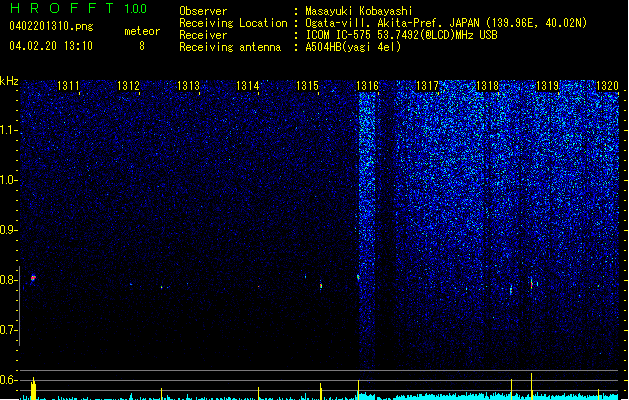The image size is (629, 400).
Task: Click the 1319 time marker
Action: click(548, 86)
